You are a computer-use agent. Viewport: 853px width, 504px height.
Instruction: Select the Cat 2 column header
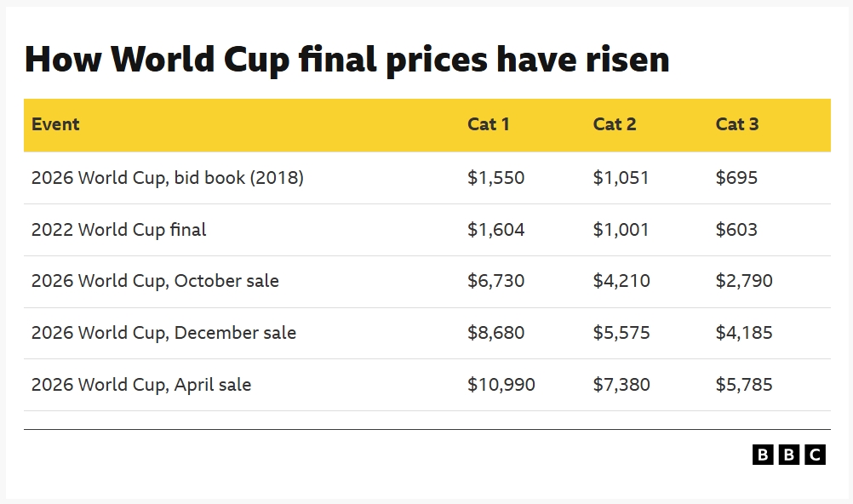coord(615,124)
